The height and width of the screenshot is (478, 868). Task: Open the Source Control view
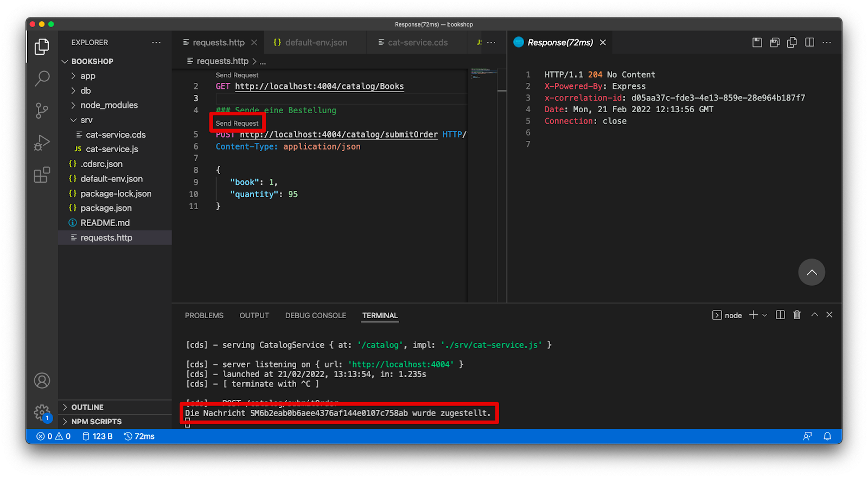tap(42, 111)
